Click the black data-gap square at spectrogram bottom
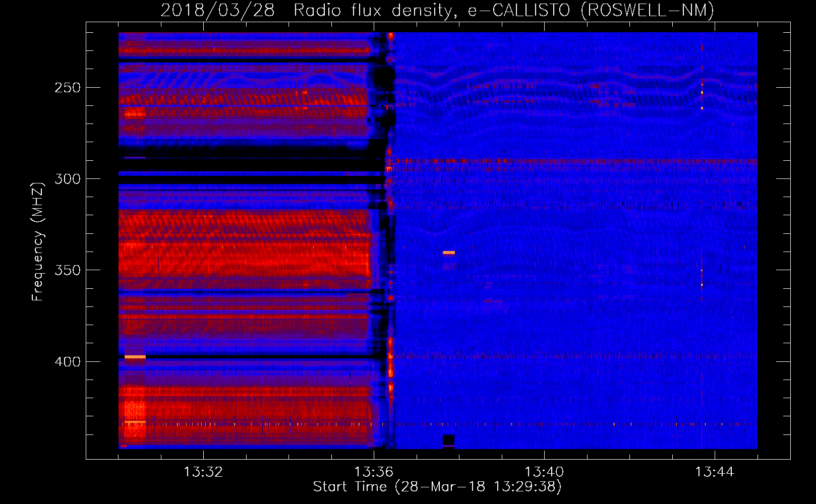This screenshot has width=816, height=504. click(x=448, y=440)
